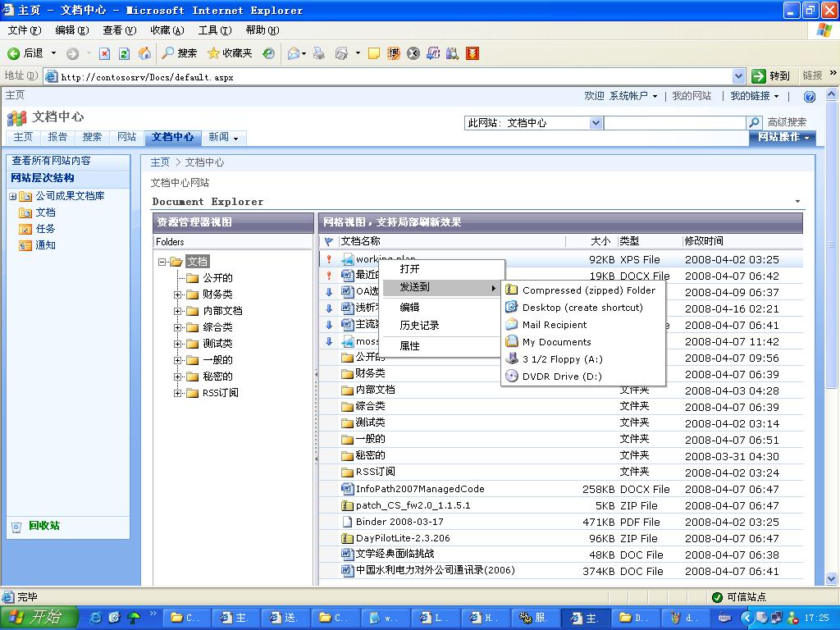
Task: Click the help question mark icon
Action: click(x=809, y=97)
